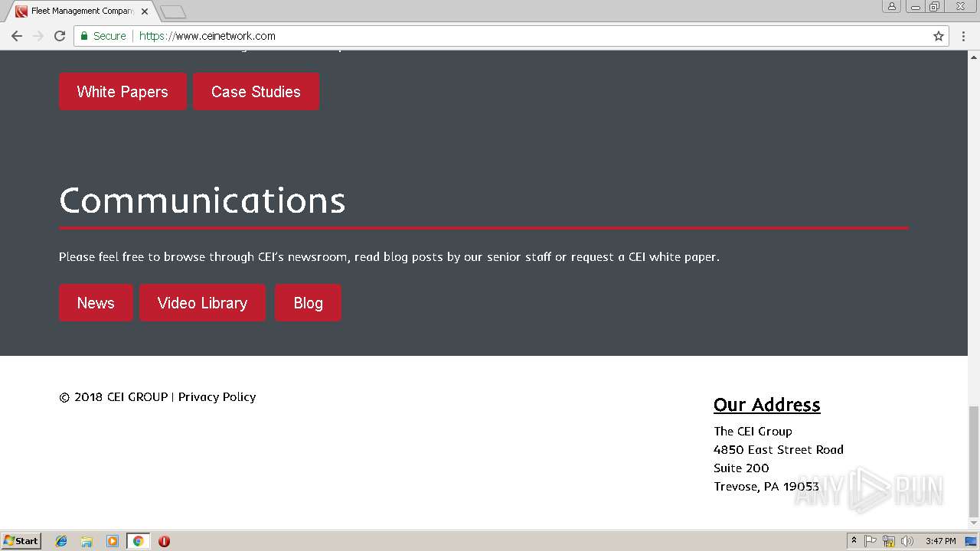Screen dimensions: 980x551
Task: Open the Blog button
Action: pos(308,303)
